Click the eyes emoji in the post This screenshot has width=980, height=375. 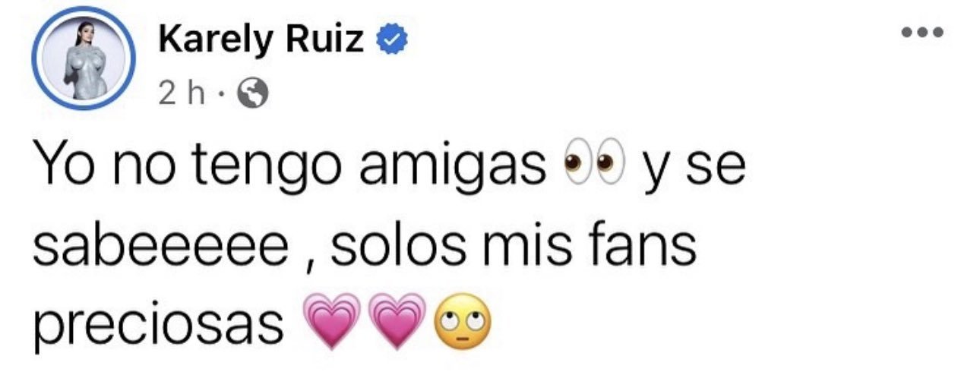[x=591, y=166]
